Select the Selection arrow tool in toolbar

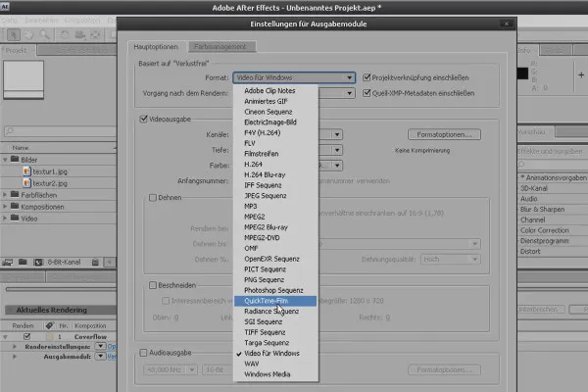coord(14,35)
